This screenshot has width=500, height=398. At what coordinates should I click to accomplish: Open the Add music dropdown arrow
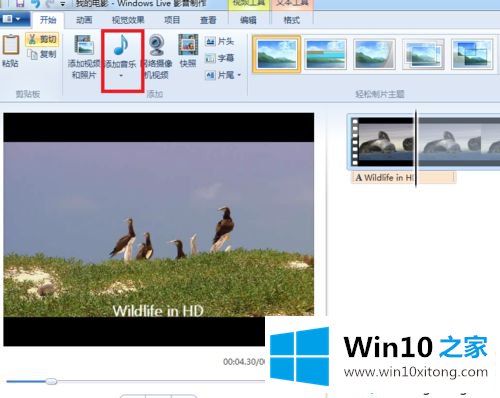[121, 76]
